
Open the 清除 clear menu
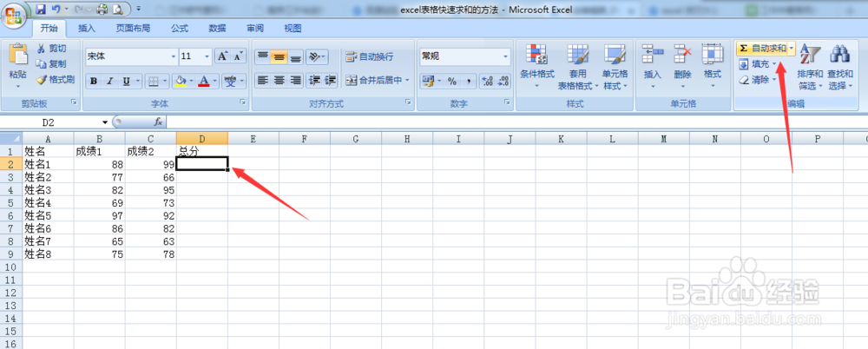coord(758,79)
